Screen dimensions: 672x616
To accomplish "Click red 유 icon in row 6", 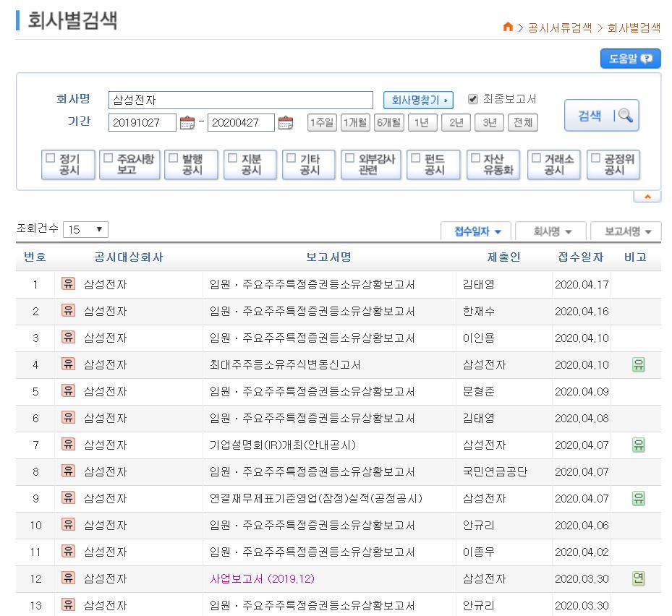I will [68, 417].
